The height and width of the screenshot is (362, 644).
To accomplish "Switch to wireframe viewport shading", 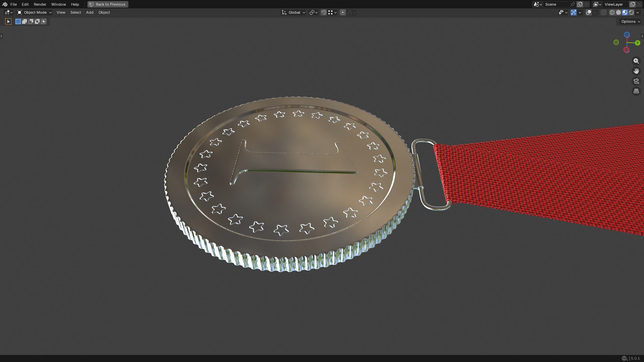I will pyautogui.click(x=612, y=12).
